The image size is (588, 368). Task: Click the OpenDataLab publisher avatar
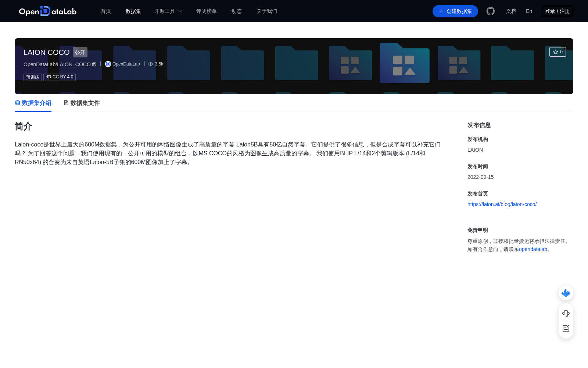coord(108,64)
